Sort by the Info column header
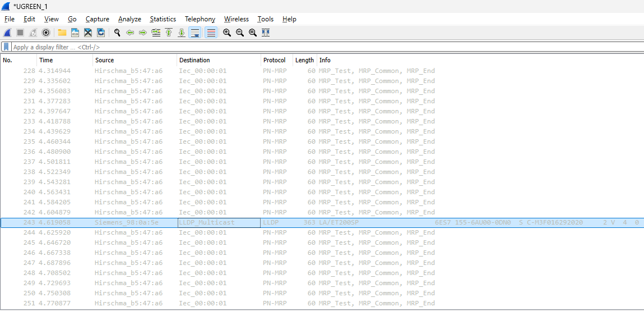The height and width of the screenshot is (311, 644). click(x=480, y=60)
